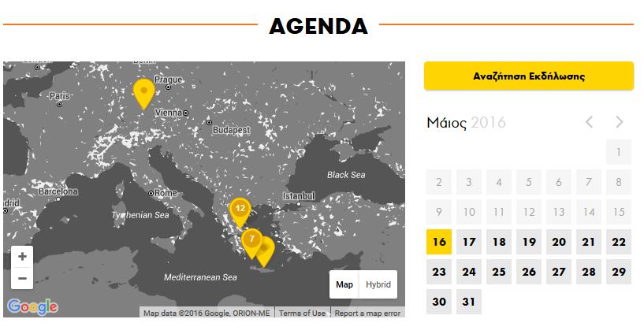The height and width of the screenshot is (334, 644).
Task: Click the map pin over Crete
Action: tap(265, 250)
